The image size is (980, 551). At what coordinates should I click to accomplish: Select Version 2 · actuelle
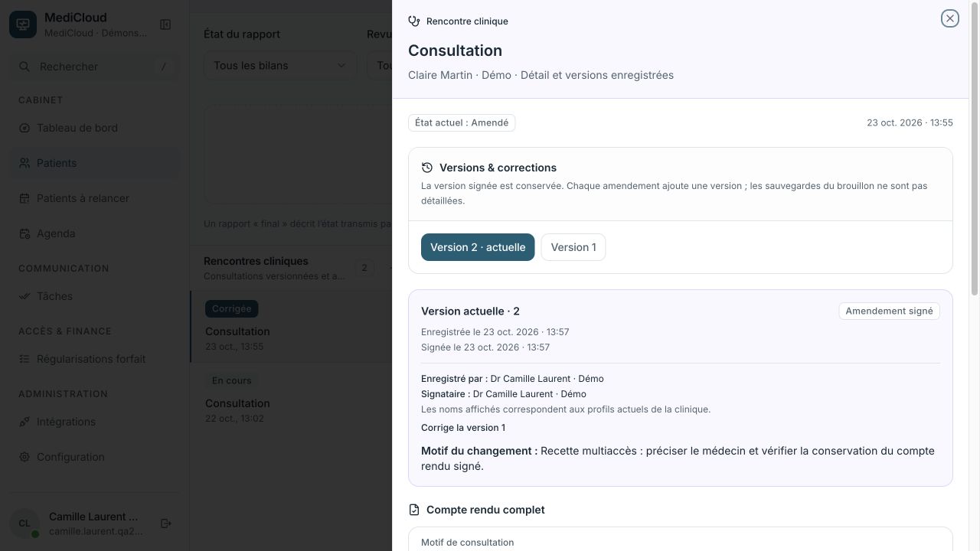(x=478, y=247)
